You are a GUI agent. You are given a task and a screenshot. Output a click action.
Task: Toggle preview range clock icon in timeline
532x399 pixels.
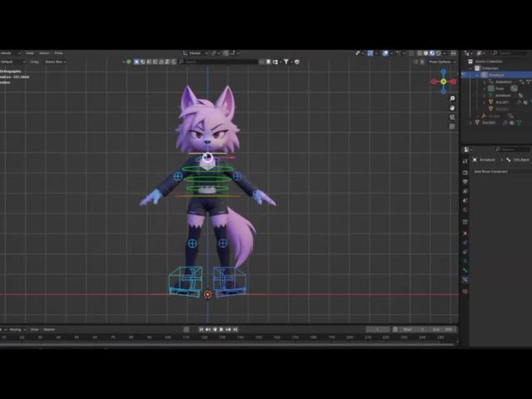[x=395, y=329]
